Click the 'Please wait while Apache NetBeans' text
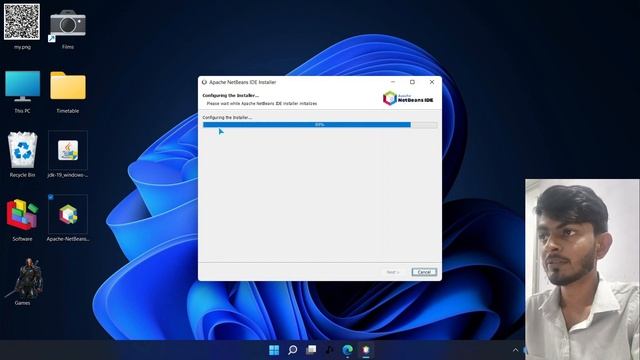640x360 pixels. tap(262, 103)
